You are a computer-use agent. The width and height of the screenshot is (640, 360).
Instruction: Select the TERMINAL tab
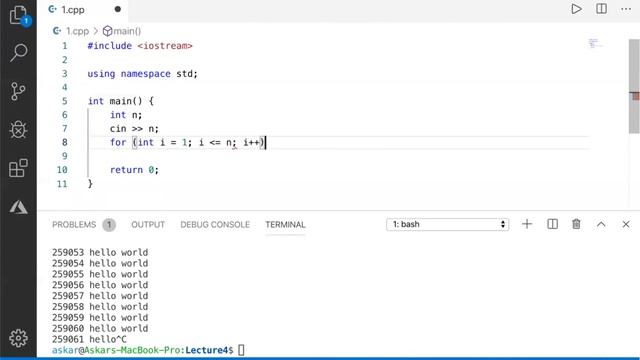pos(285,224)
